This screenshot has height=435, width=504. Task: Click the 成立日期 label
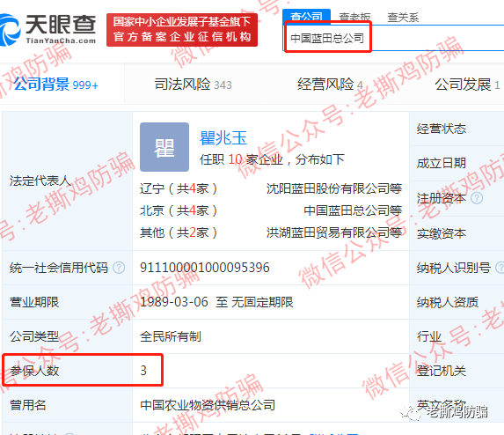(442, 163)
